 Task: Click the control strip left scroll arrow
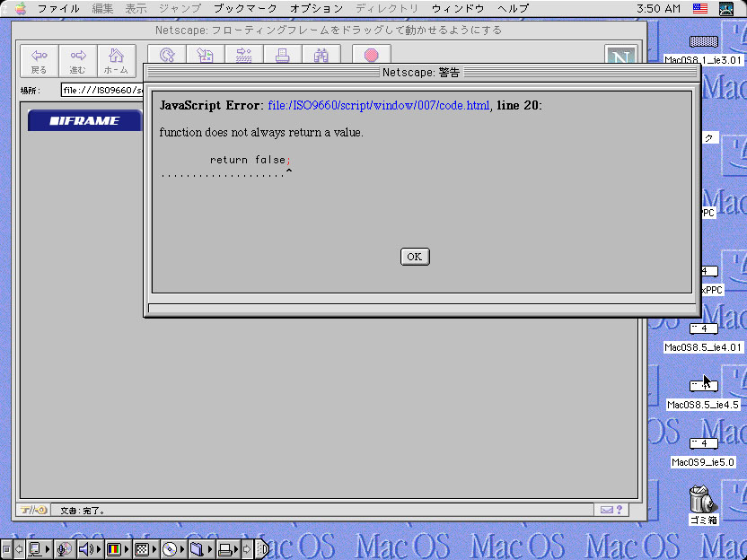coord(19,549)
